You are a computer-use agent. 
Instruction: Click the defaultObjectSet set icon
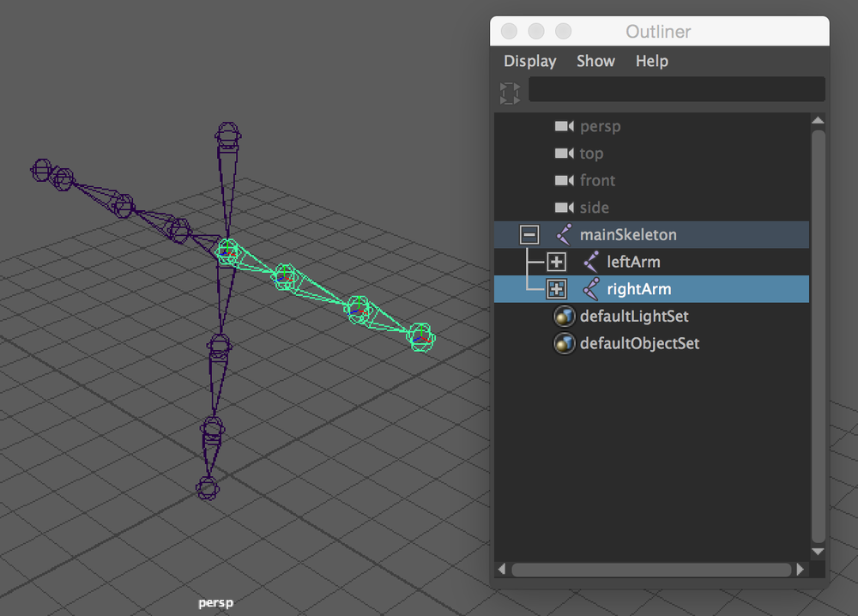564,343
